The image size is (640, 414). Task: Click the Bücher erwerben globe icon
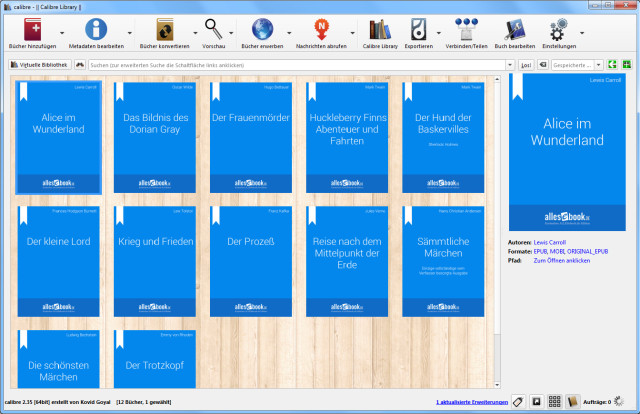(264, 28)
